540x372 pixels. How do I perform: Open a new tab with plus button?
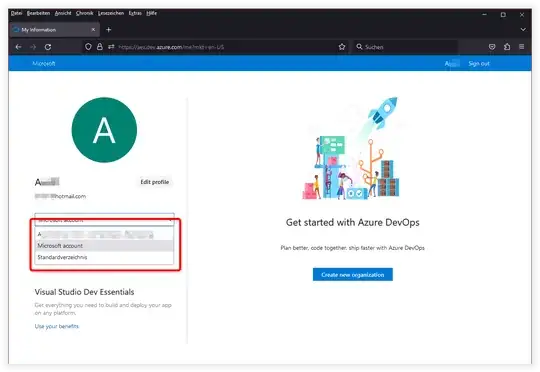pyautogui.click(x=108, y=30)
